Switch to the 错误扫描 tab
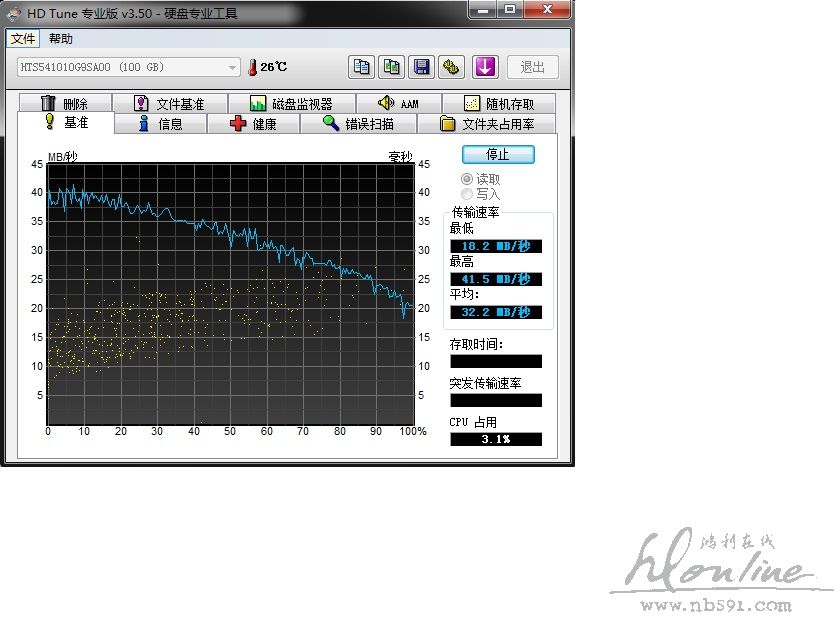The image size is (840, 630). tap(357, 124)
